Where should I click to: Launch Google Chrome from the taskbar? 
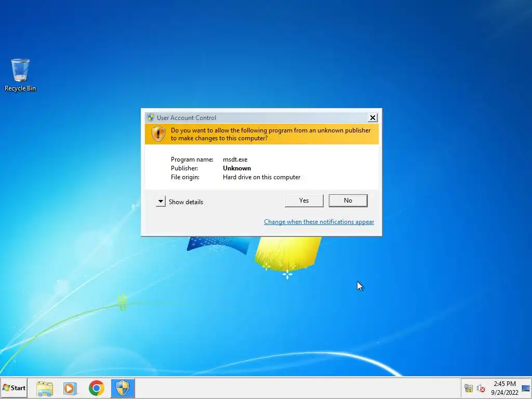96,388
